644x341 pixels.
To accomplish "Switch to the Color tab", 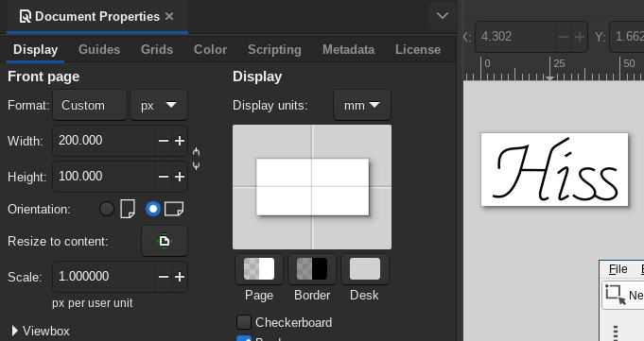I will [210, 50].
